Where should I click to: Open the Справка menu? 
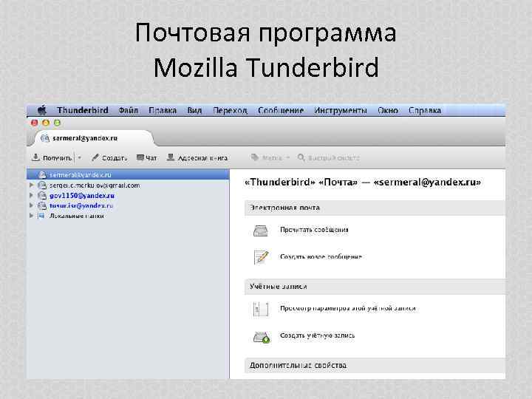pyautogui.click(x=424, y=110)
